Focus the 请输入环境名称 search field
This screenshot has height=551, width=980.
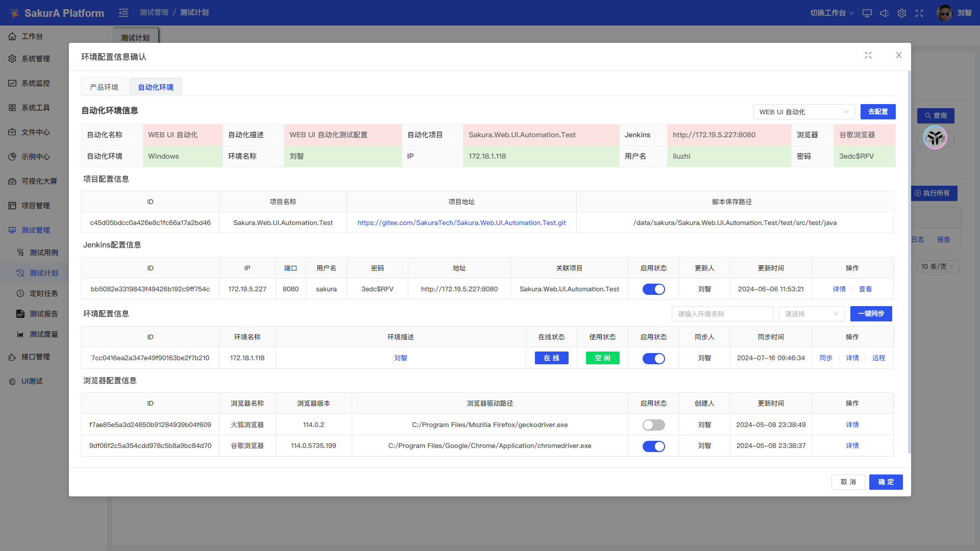tap(722, 314)
